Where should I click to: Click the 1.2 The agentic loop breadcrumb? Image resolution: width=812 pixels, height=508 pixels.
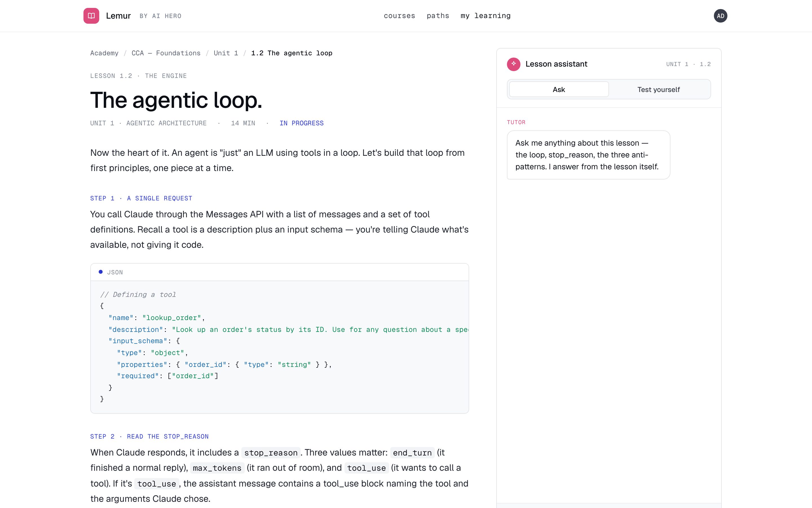click(292, 53)
